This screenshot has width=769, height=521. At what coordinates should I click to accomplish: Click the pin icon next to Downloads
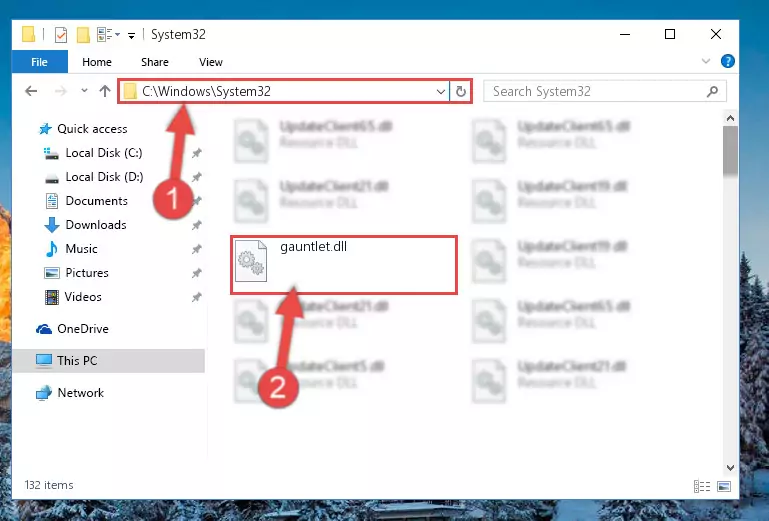pyautogui.click(x=197, y=225)
